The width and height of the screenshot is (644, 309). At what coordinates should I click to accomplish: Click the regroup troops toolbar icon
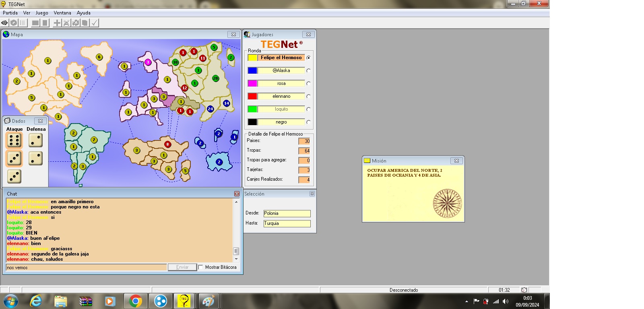coord(76,23)
